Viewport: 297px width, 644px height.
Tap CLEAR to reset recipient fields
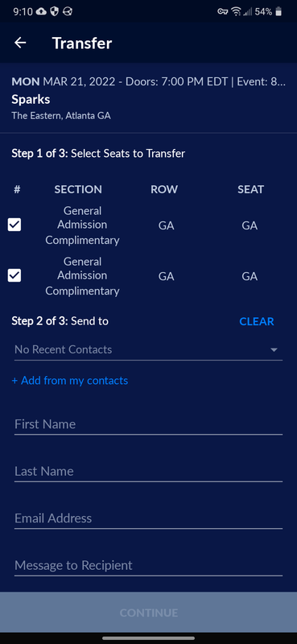[x=256, y=321]
